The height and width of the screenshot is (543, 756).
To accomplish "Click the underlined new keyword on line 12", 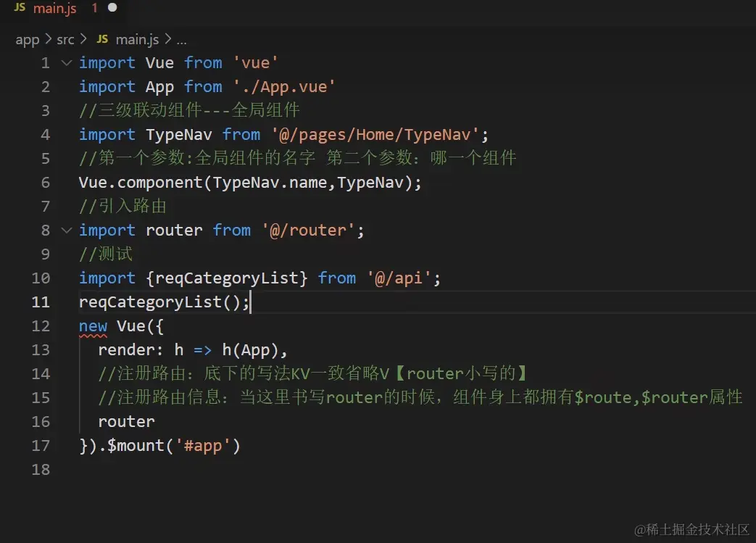I will tap(93, 326).
